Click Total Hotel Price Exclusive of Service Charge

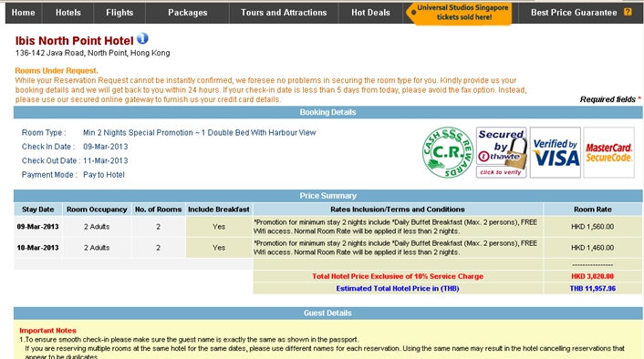[398, 276]
